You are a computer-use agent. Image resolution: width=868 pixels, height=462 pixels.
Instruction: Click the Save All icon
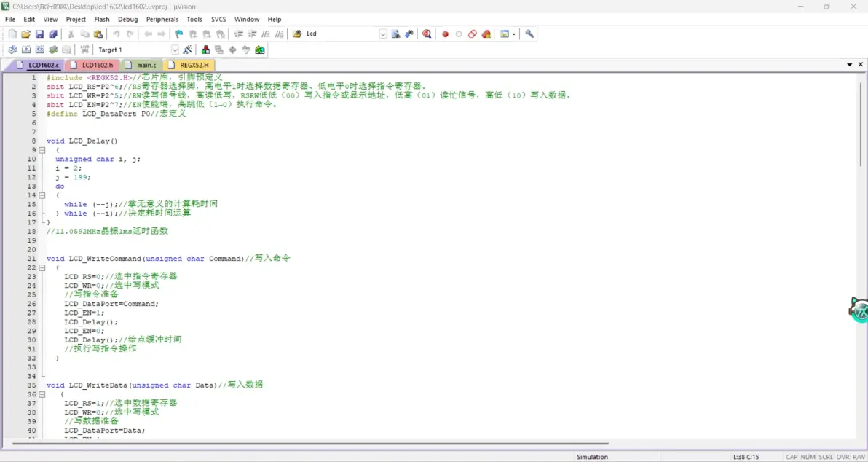pos(53,34)
